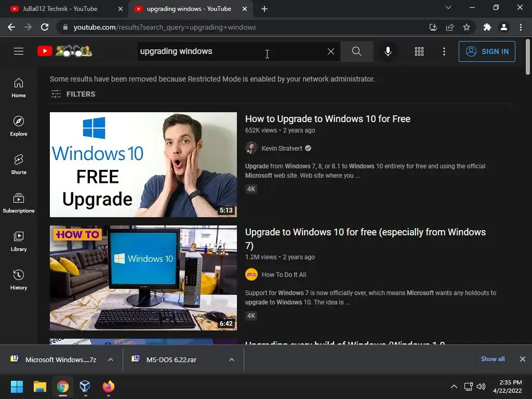Open How To Do It All channel link

point(284,274)
